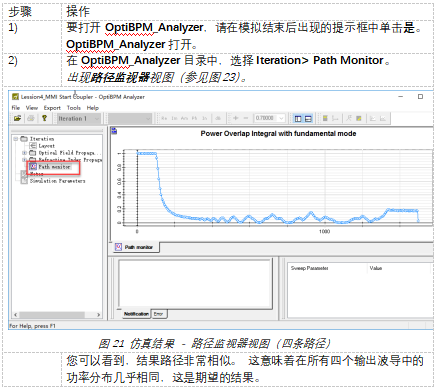This screenshot has height=389, width=436.
Task: Select the Re (real part) toolbar button
Action: (164, 118)
